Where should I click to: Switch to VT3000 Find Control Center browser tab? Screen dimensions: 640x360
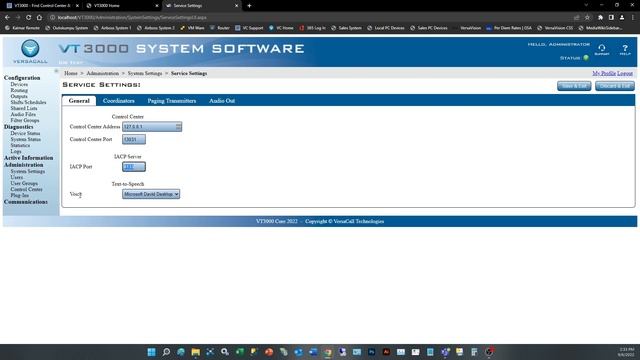42,6
